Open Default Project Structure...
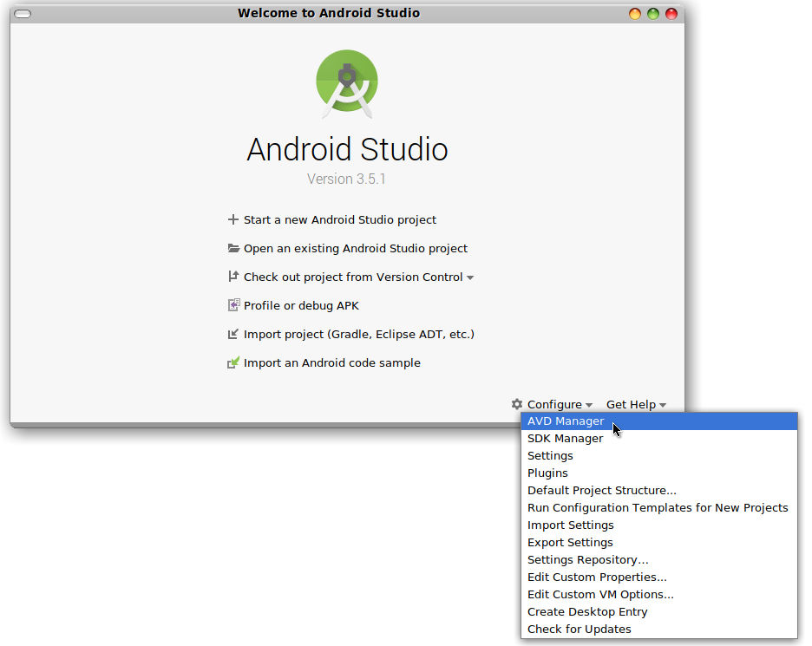This screenshot has width=812, height=646. (x=659, y=491)
